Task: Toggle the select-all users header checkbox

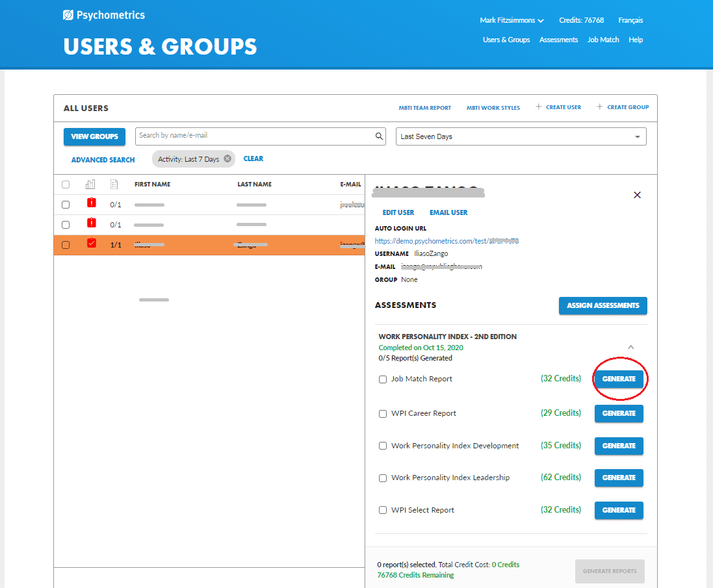Action: [66, 185]
